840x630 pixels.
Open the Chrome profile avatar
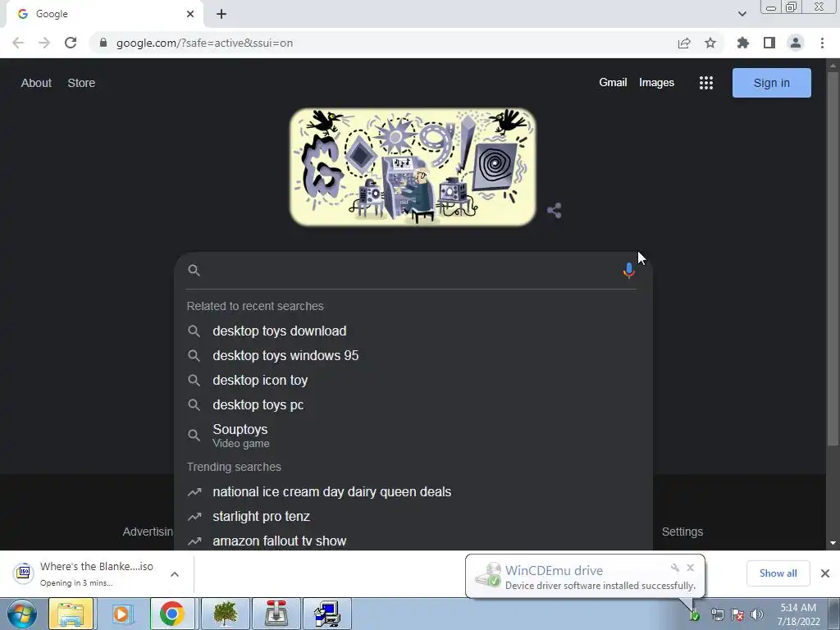(796, 43)
